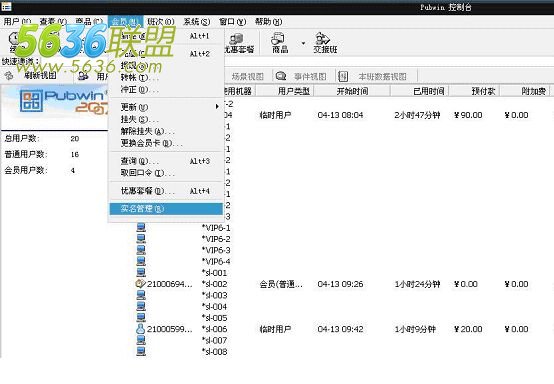Click the computer icon for sl-004

pos(141,306)
